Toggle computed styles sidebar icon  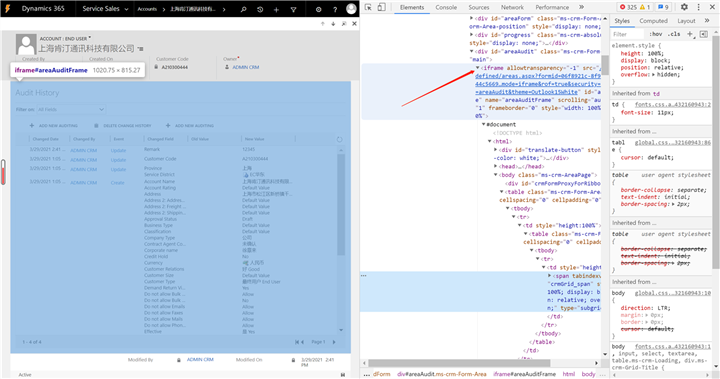coord(704,34)
